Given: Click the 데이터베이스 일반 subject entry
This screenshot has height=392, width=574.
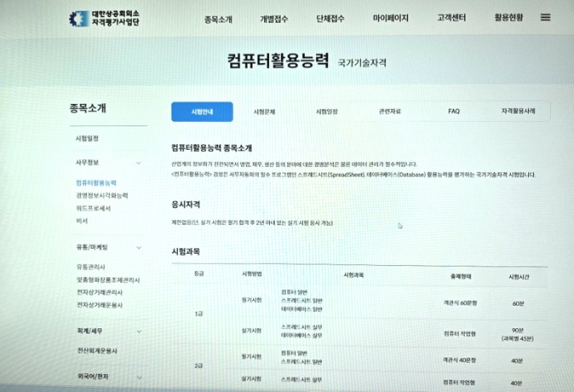Looking at the screenshot, I should coord(301,310).
